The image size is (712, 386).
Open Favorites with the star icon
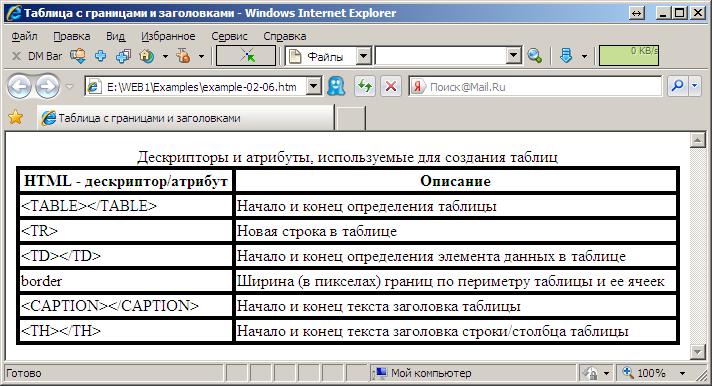coord(15,118)
